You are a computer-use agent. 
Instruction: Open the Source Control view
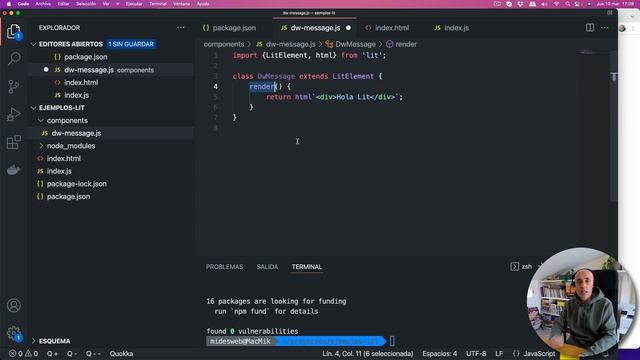[13, 87]
